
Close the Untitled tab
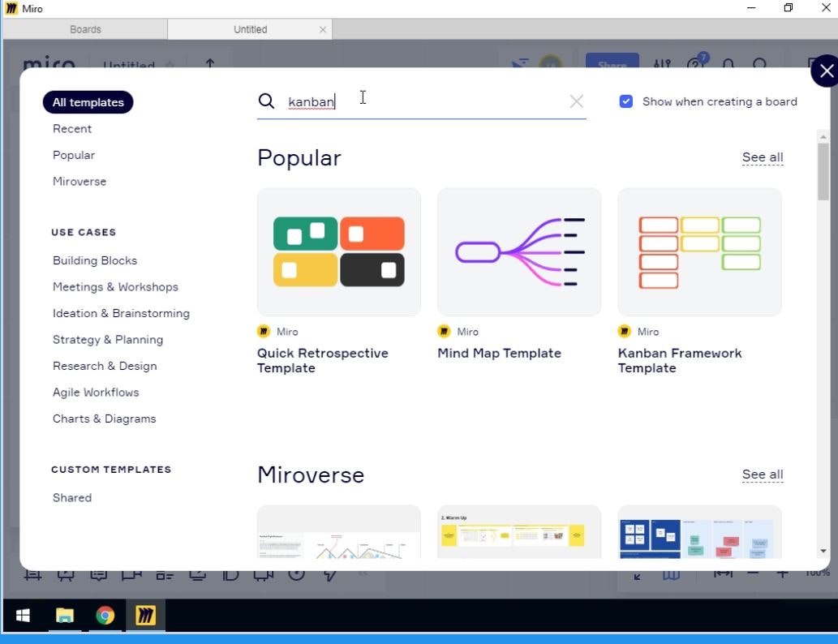click(323, 30)
